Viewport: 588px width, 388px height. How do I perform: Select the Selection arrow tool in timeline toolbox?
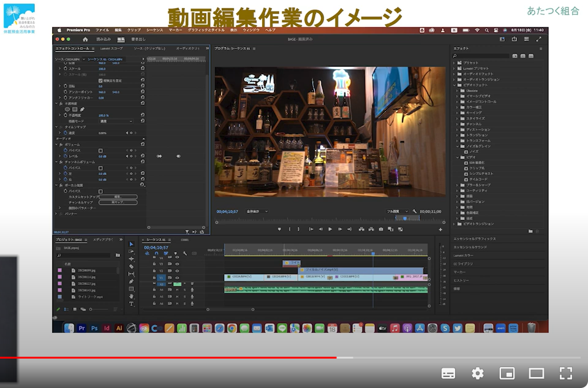point(131,244)
